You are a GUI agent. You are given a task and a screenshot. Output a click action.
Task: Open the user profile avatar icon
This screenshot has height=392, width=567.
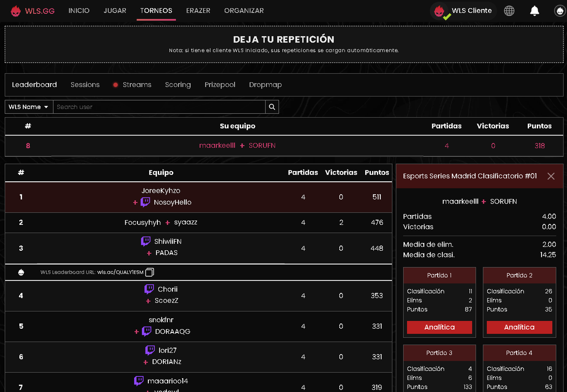[x=559, y=11]
